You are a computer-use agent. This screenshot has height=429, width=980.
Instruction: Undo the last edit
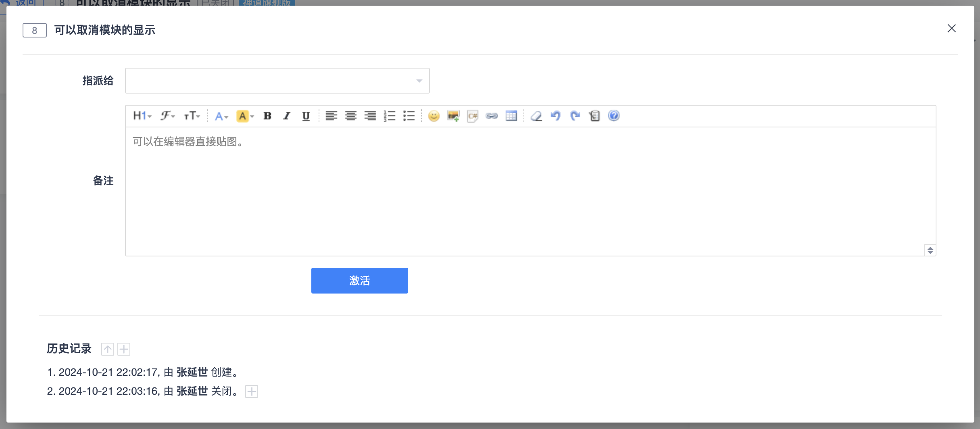tap(556, 116)
